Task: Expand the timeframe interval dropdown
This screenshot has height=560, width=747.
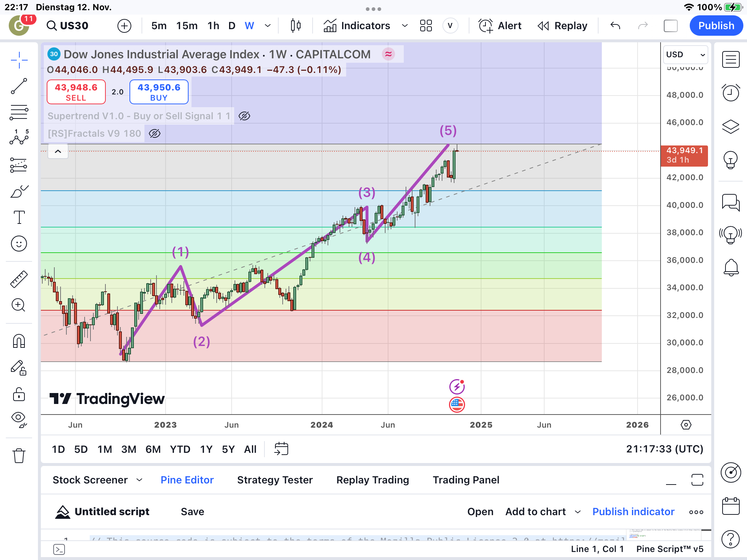Action: (x=268, y=26)
